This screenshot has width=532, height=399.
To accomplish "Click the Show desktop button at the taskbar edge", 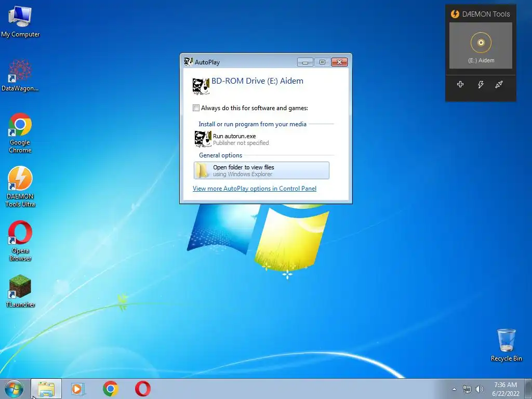I will point(528,389).
